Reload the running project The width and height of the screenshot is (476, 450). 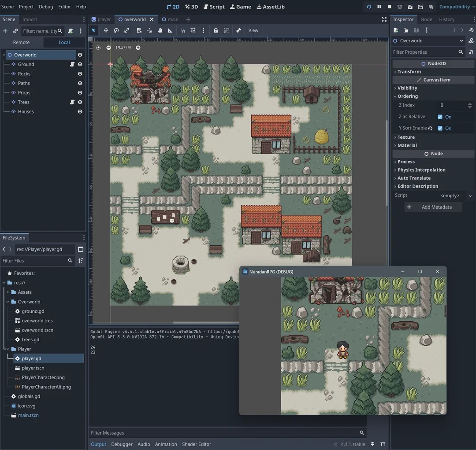[369, 7]
